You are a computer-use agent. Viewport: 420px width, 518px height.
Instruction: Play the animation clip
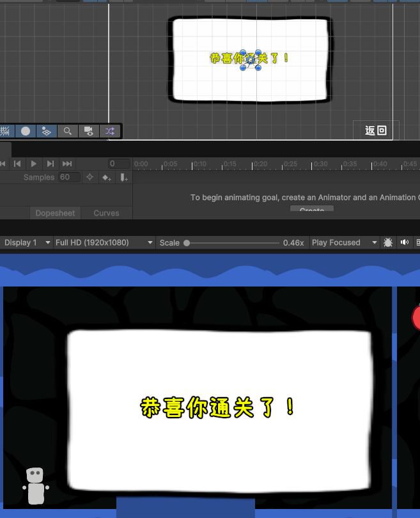34,164
